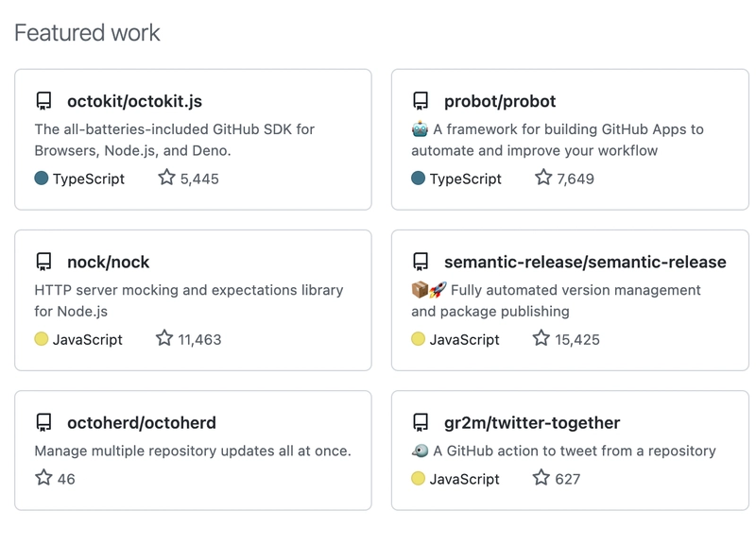
Task: Open the gr2m/twitter-together repository link
Action: (x=532, y=422)
